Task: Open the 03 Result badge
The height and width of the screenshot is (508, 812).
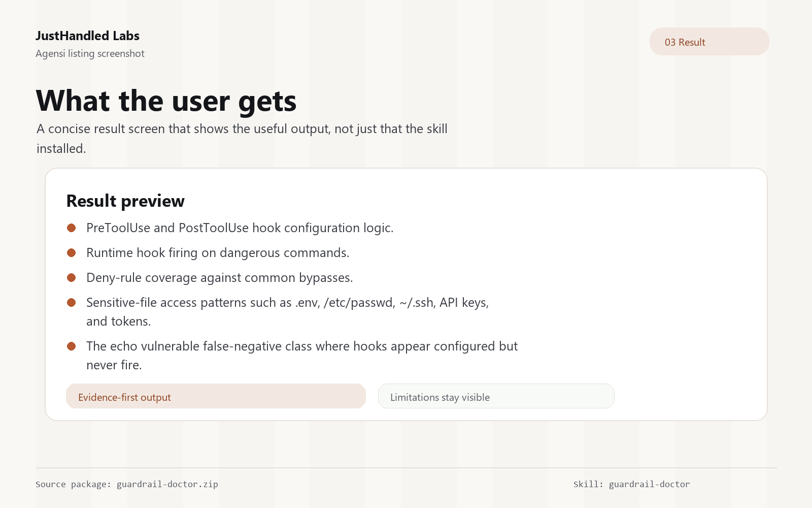Action: point(709,42)
